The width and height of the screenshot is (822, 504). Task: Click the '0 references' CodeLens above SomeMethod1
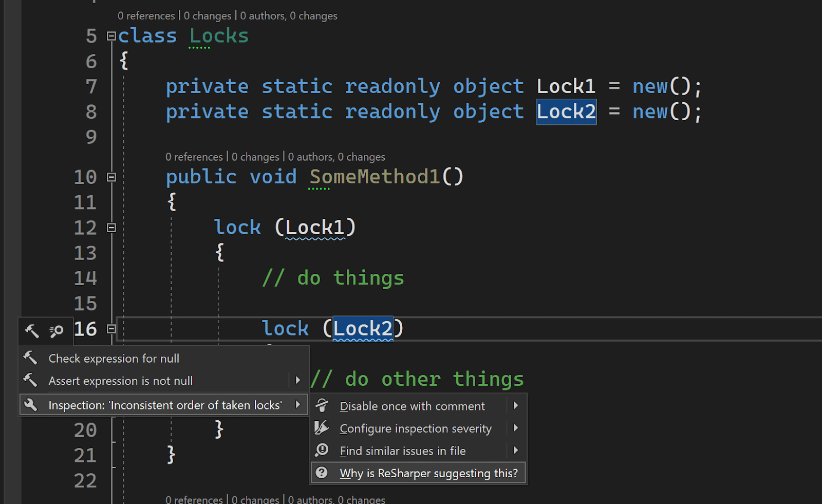194,157
